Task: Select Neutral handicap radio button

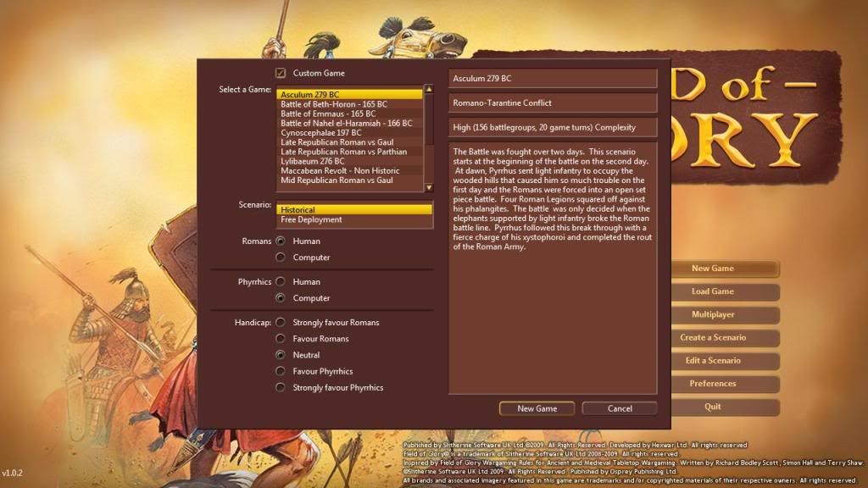Action: (281, 355)
